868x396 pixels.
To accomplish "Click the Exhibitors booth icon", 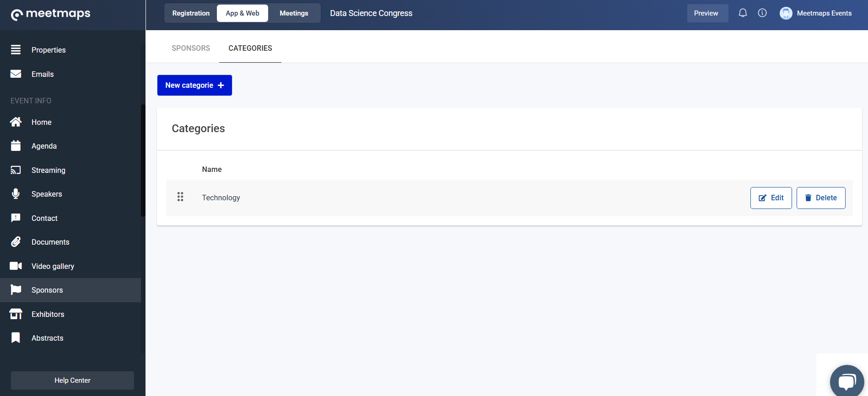I will (16, 314).
